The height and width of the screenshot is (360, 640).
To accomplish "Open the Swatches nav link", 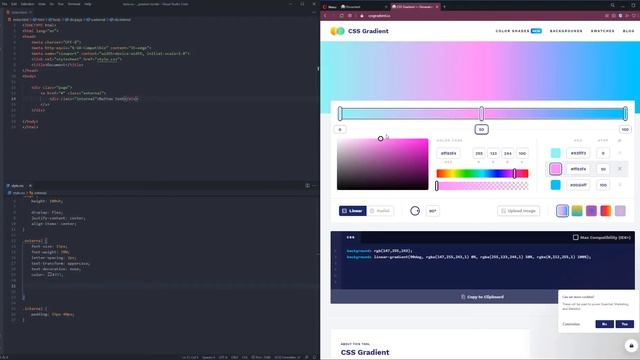I will (x=602, y=31).
